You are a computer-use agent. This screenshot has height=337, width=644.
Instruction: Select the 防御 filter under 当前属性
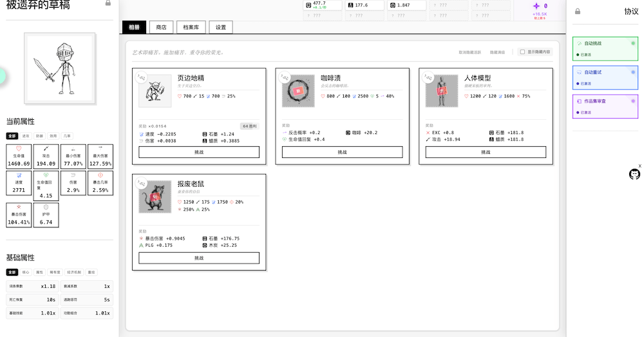coord(40,136)
